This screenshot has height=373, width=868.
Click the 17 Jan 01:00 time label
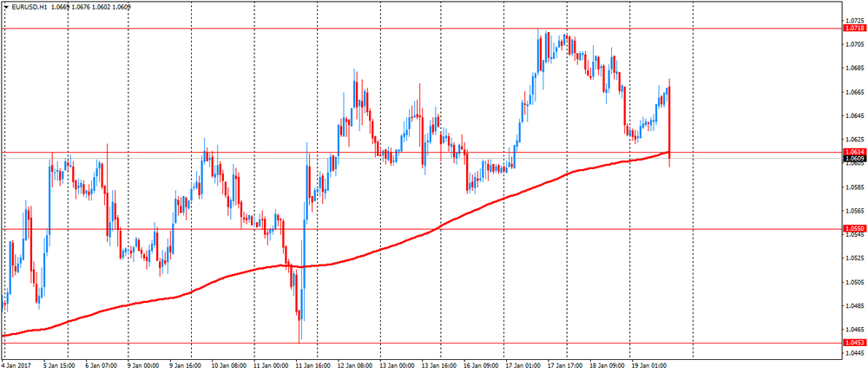tap(523, 366)
